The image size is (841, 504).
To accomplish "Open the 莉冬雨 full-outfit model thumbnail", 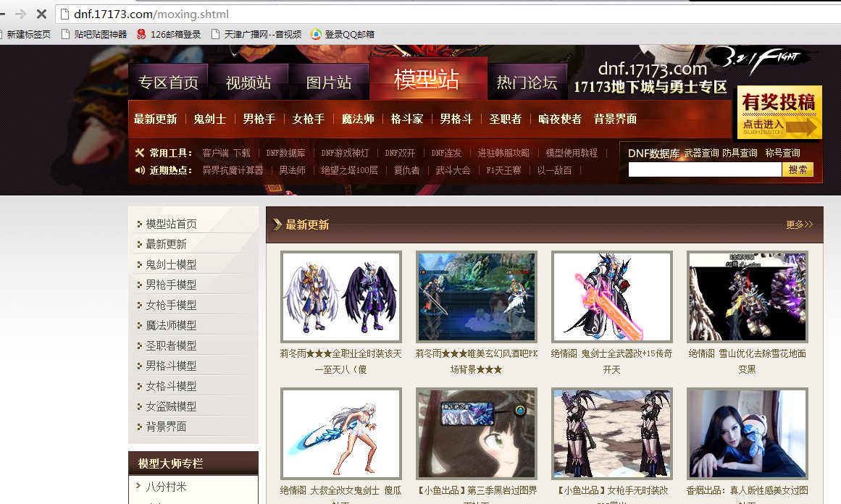I will pyautogui.click(x=340, y=297).
